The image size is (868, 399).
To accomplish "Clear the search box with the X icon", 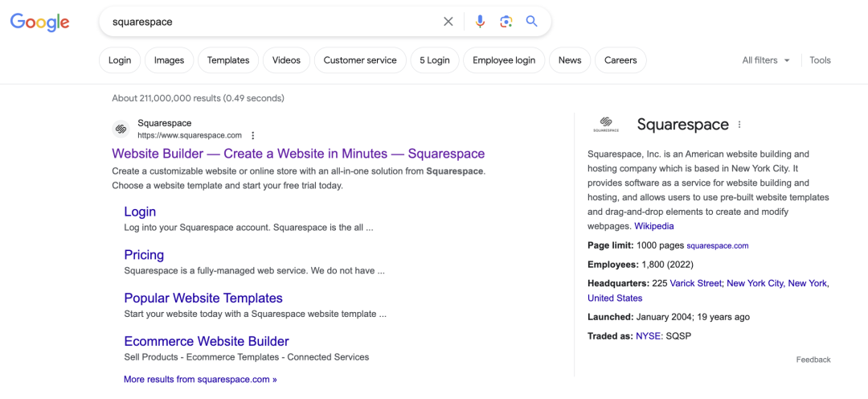I will click(x=448, y=22).
